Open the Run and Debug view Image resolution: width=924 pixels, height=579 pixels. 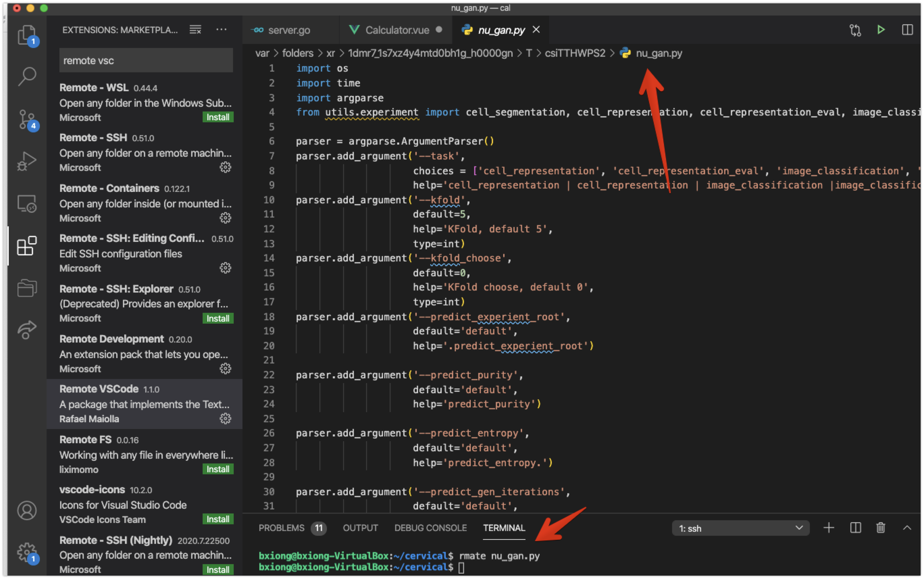27,161
